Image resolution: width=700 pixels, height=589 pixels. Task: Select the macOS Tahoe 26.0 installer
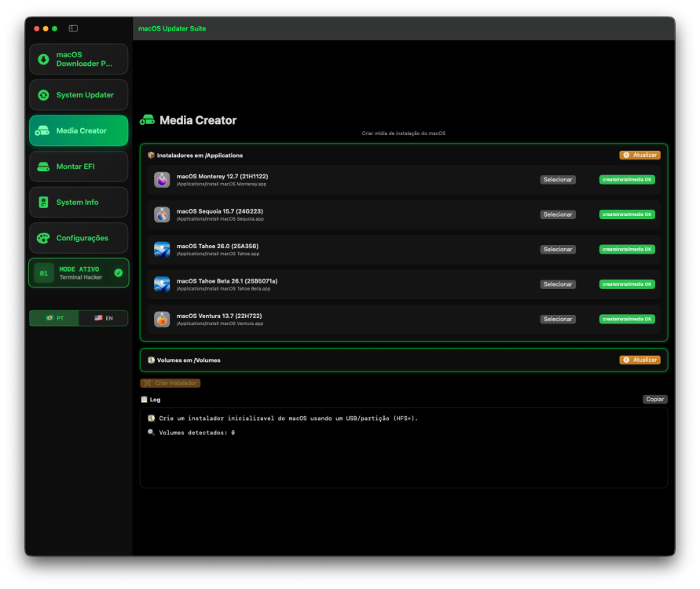(x=558, y=250)
